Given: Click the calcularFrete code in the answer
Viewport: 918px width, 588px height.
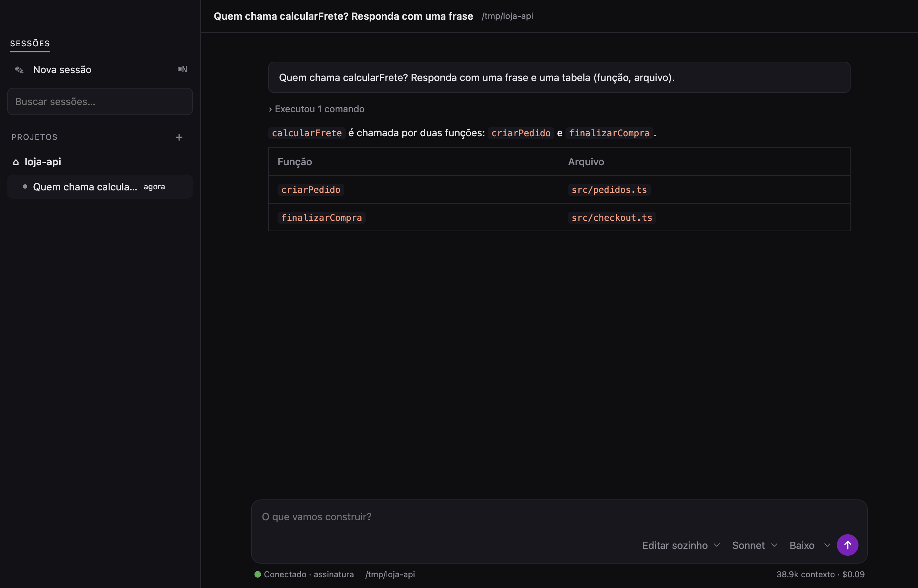Looking at the screenshot, I should [307, 133].
